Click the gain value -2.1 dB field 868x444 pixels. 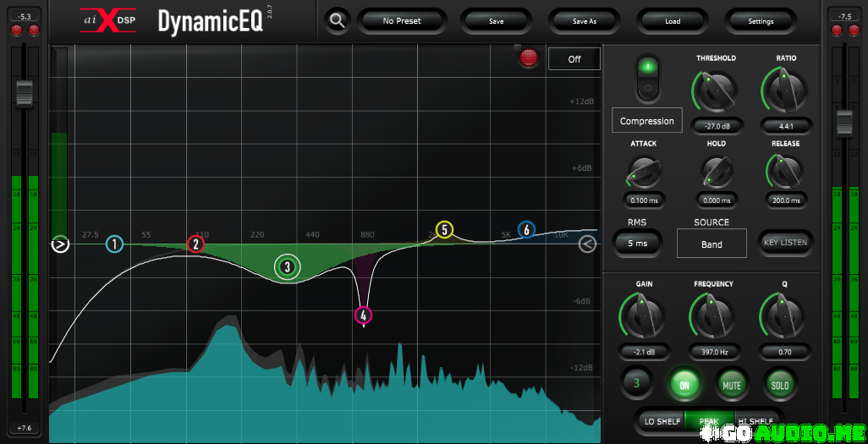[644, 352]
